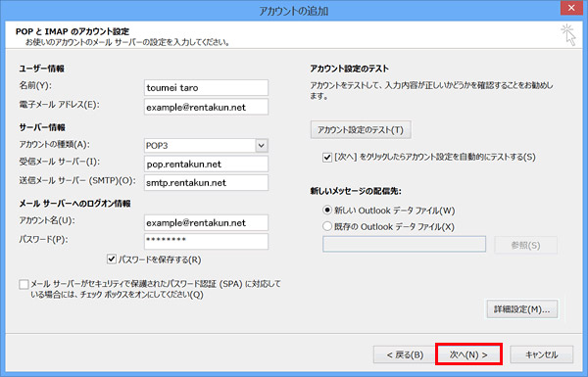588x377 pixels.
Task: Click the サーバー情報 section heading
Action: pos(42,127)
